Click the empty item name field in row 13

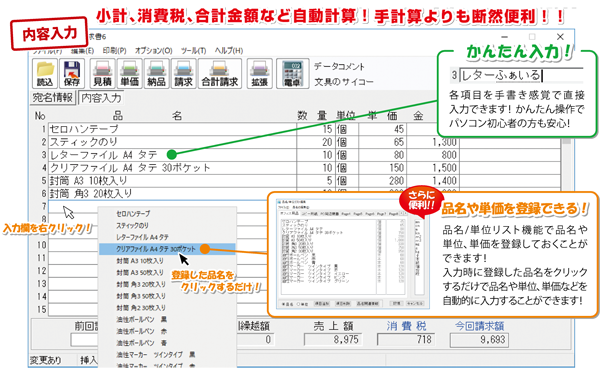pos(73,284)
